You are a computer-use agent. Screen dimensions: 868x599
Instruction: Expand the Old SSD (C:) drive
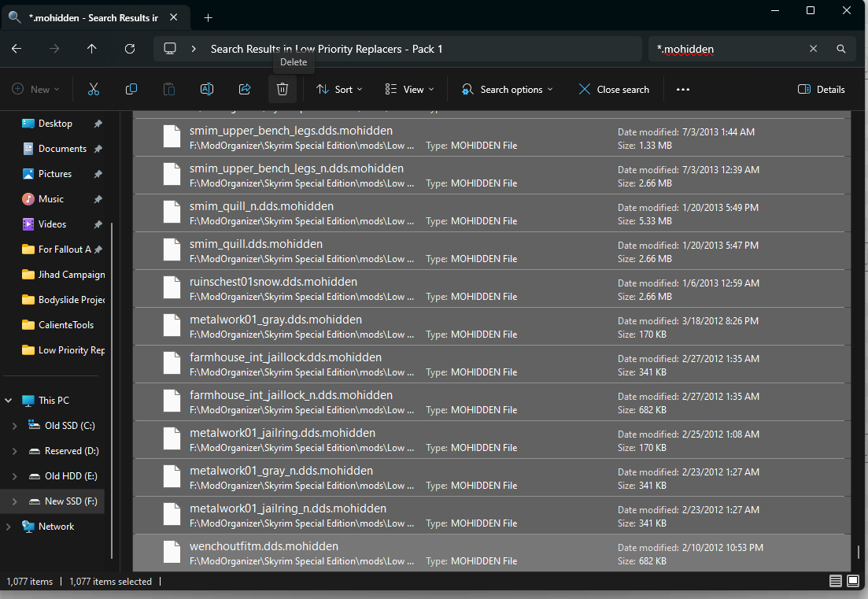(x=15, y=426)
